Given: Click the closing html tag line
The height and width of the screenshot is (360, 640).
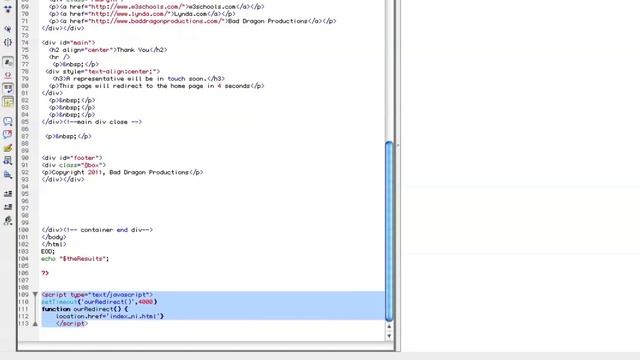Looking at the screenshot, I should tap(54, 244).
